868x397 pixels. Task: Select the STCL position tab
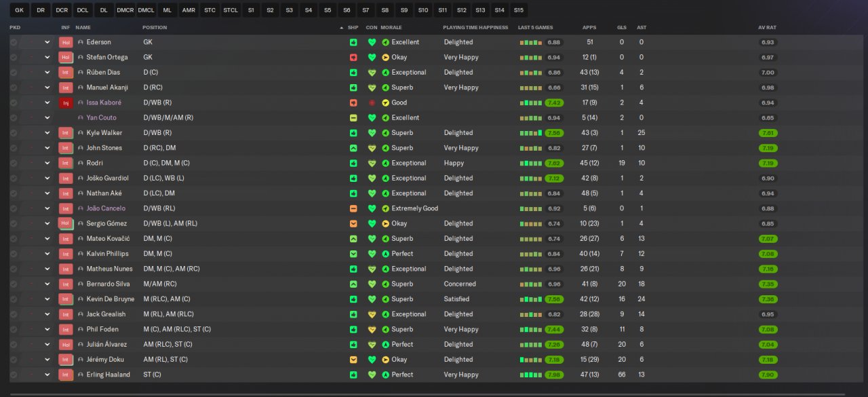(x=231, y=10)
